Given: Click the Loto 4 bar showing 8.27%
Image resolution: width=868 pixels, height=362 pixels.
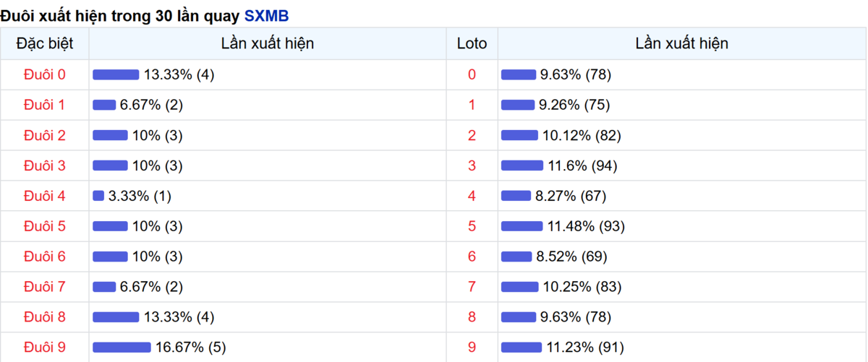Looking at the screenshot, I should tap(516, 196).
